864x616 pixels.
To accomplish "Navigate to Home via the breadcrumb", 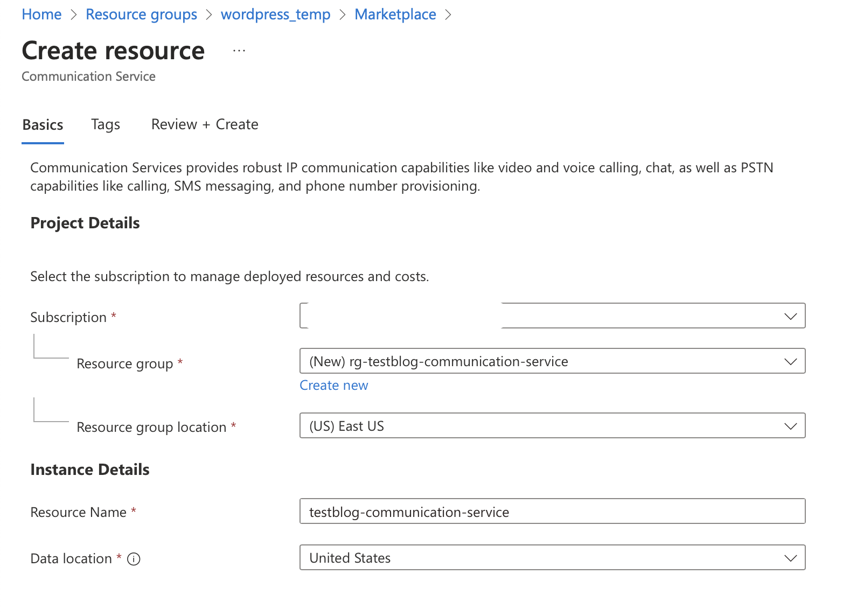I will pos(41,14).
